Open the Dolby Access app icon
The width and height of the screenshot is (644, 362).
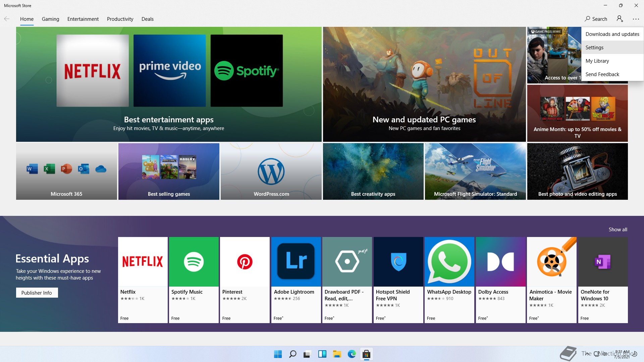501,262
